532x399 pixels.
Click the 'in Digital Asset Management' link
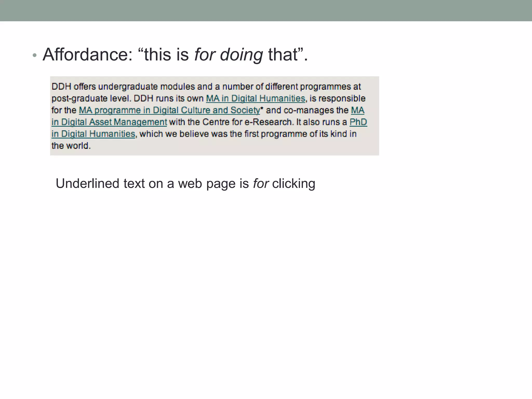(x=109, y=122)
